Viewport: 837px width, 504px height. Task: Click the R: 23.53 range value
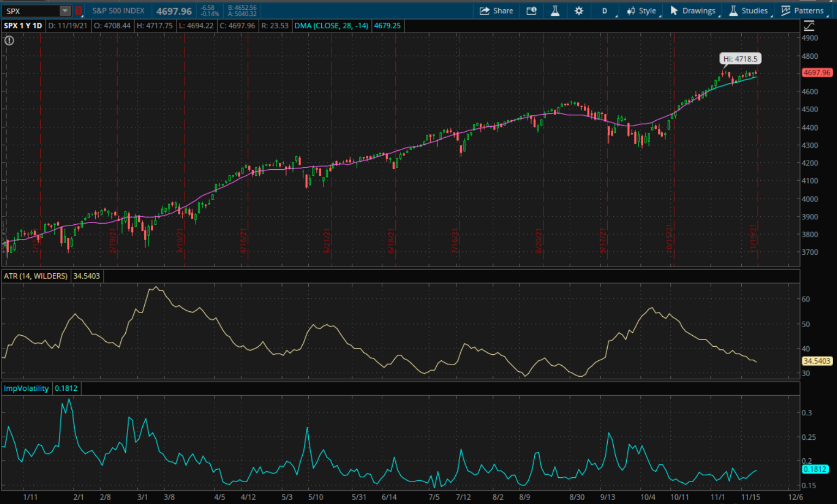(275, 26)
